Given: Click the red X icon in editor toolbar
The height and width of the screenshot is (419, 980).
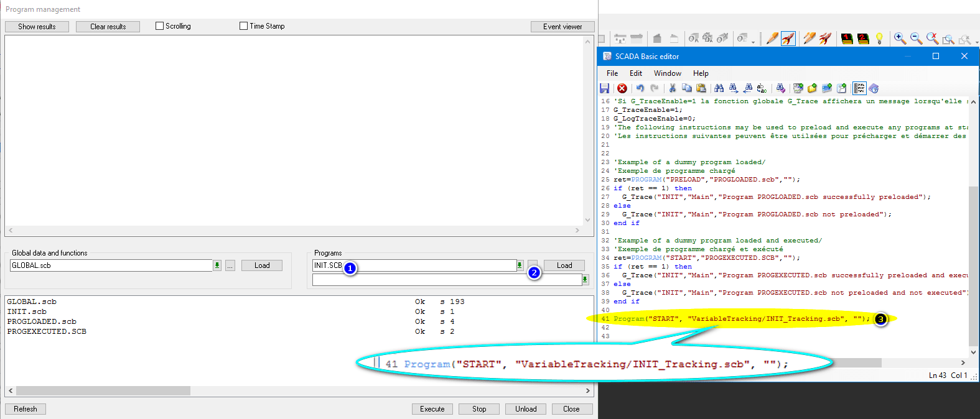Looking at the screenshot, I should click(622, 88).
